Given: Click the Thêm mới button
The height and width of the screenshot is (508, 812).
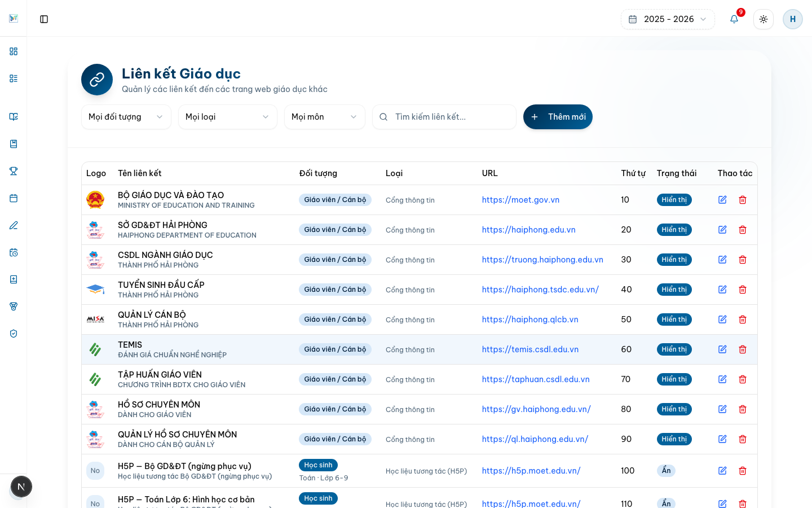Looking at the screenshot, I should tap(558, 117).
